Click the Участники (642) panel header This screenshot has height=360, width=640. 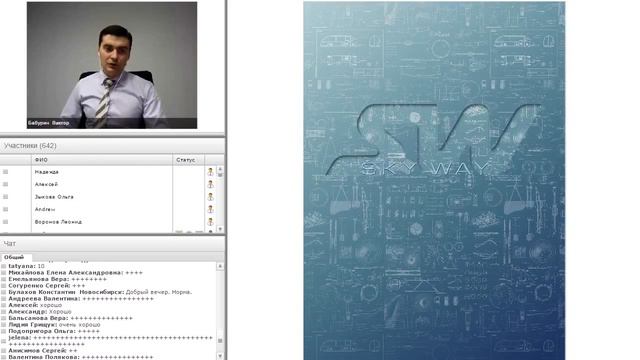(x=112, y=146)
